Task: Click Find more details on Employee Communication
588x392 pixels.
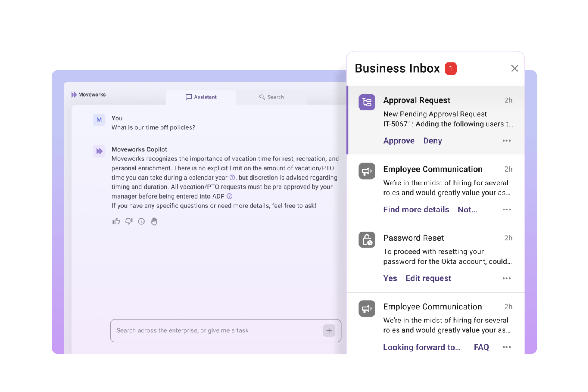Action: [416, 209]
